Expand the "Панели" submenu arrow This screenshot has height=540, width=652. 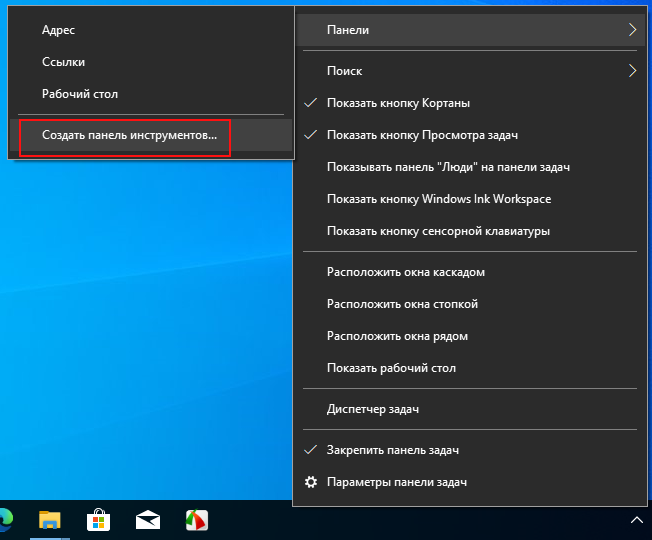(632, 30)
